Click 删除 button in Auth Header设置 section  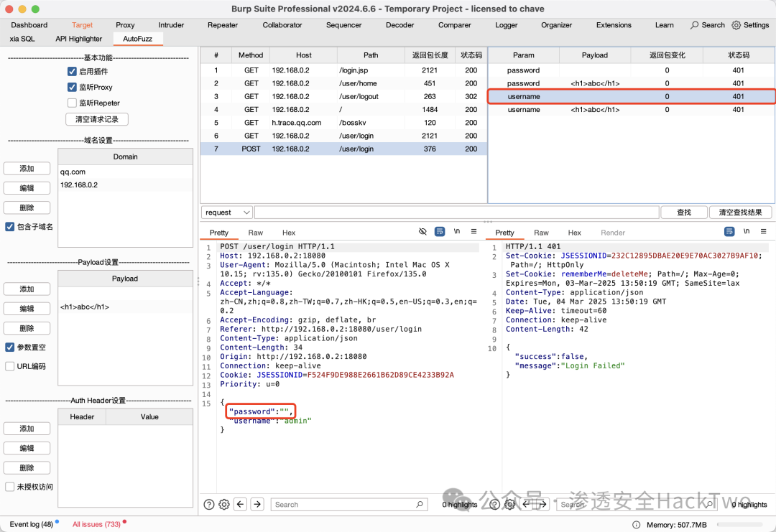point(27,467)
